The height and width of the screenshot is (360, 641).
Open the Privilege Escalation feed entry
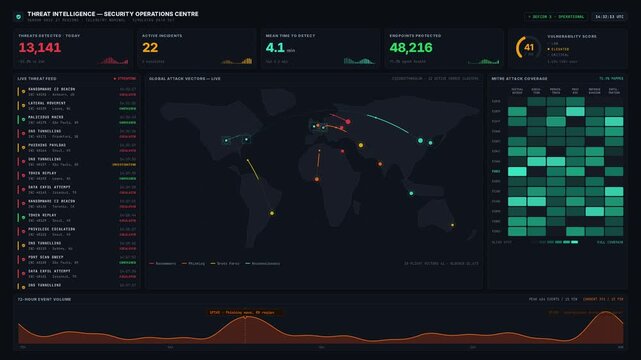pos(77,232)
